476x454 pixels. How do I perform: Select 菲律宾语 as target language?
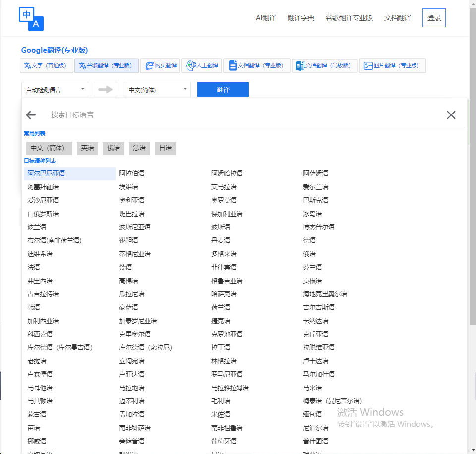224,267
